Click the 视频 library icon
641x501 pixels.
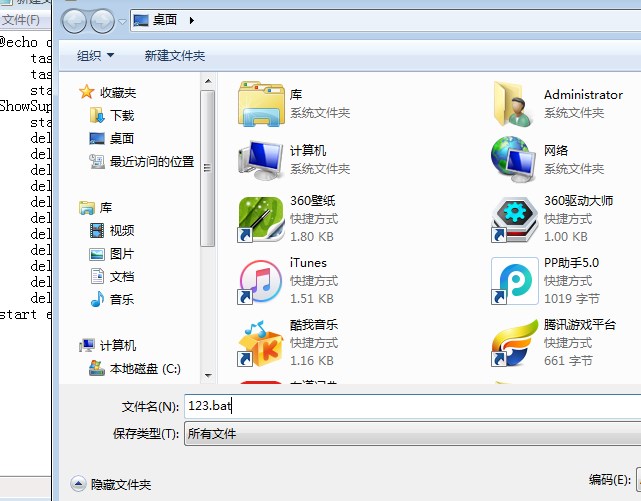click(97, 230)
